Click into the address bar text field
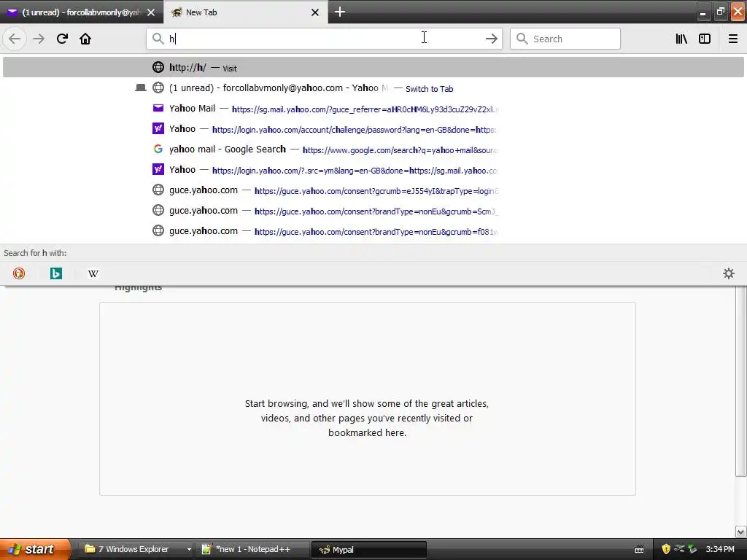The height and width of the screenshot is (560, 747). 324,39
